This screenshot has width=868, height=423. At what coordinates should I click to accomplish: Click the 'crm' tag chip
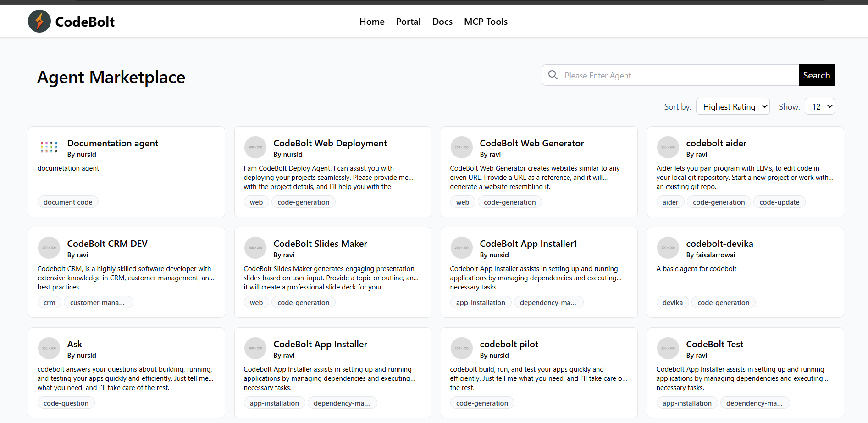pyautogui.click(x=50, y=302)
